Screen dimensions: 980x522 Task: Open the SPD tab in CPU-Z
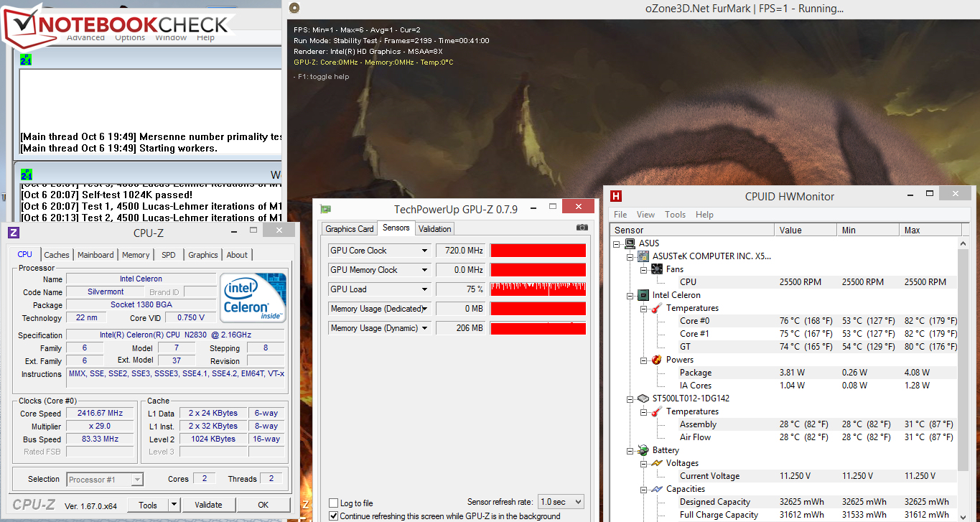tap(168, 255)
